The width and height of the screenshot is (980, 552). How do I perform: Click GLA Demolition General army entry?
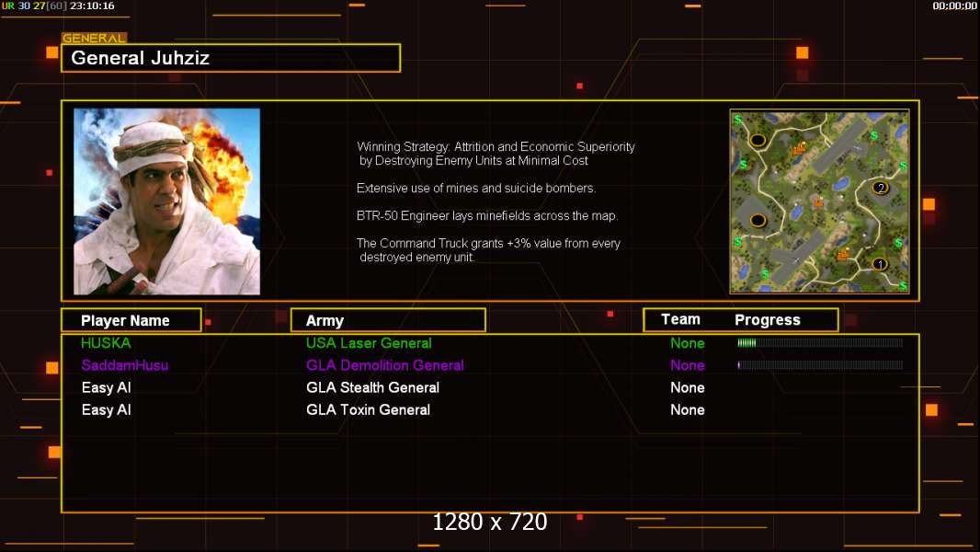tap(385, 365)
